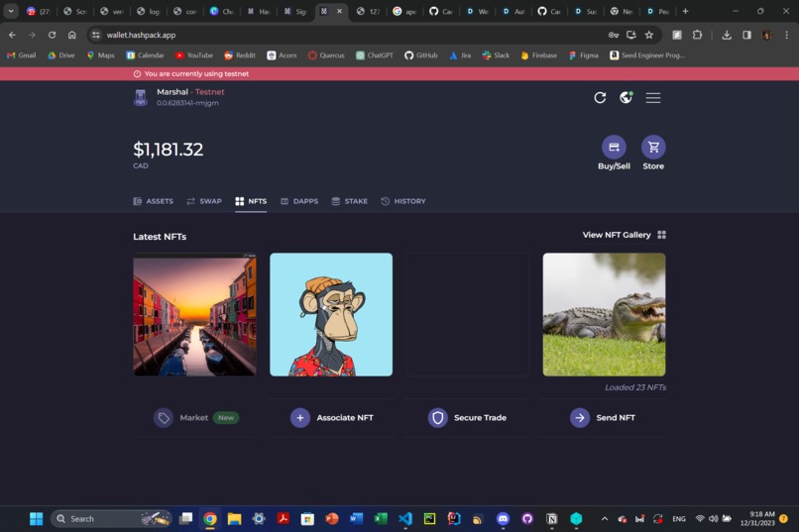
Task: Click the arrow icon for Send NFT
Action: pos(580,418)
